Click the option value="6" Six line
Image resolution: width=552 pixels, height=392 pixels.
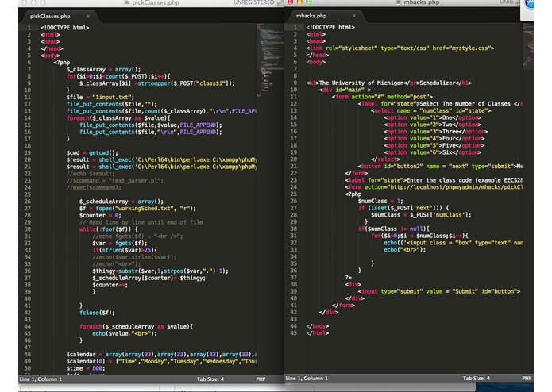pyautogui.click(x=433, y=152)
